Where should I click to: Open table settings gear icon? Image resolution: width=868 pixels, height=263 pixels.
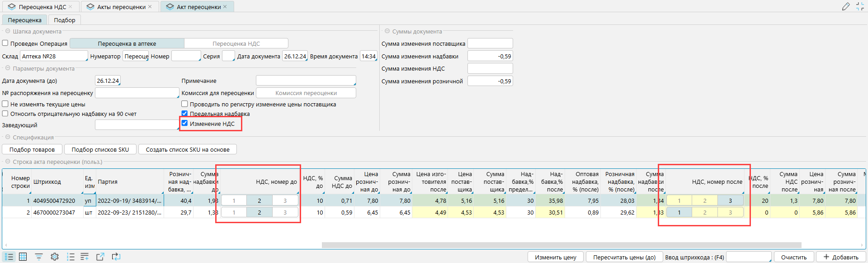tap(55, 257)
